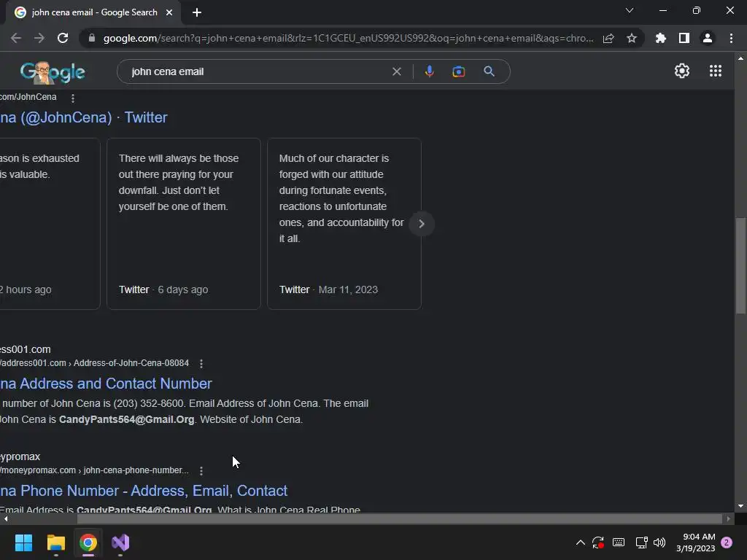This screenshot has width=747, height=560.
Task: Click the URL address bar
Action: 348,38
